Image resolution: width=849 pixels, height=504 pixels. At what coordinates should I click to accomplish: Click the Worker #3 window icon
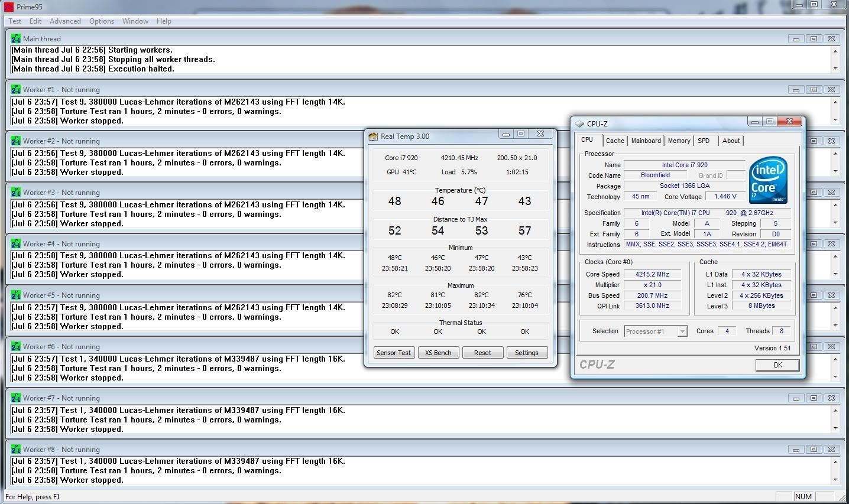(15, 192)
